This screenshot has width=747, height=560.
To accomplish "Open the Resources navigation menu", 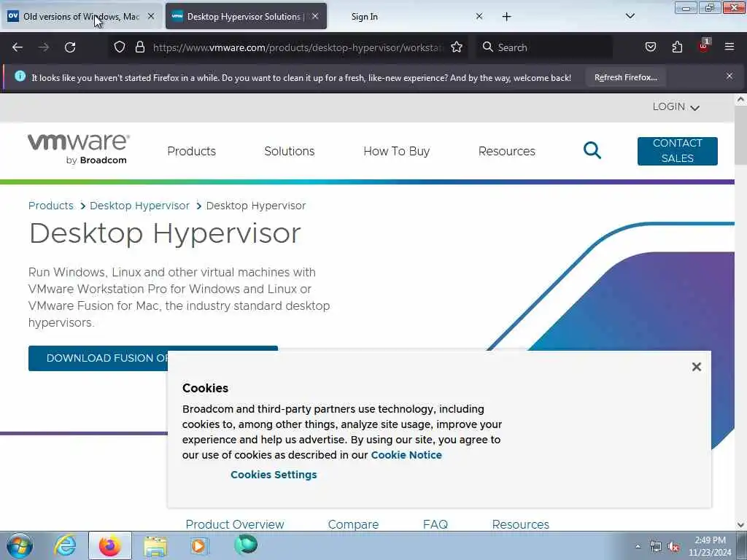I will [506, 151].
